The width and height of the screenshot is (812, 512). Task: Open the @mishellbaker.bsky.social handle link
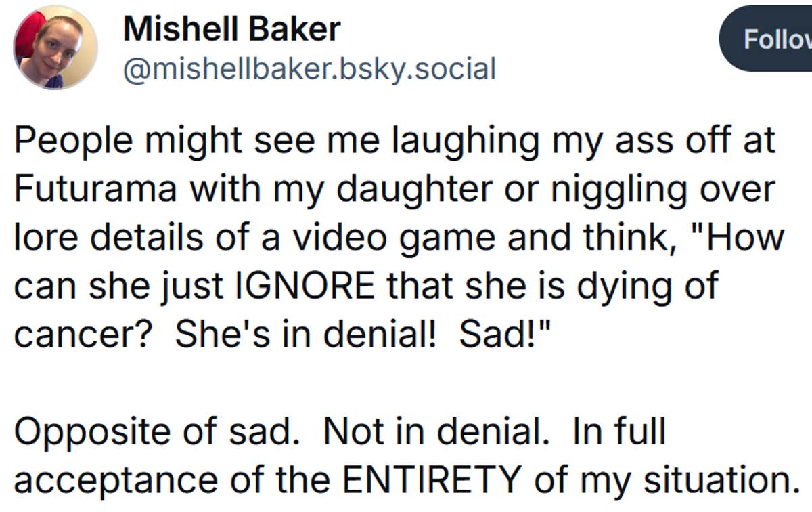[308, 66]
